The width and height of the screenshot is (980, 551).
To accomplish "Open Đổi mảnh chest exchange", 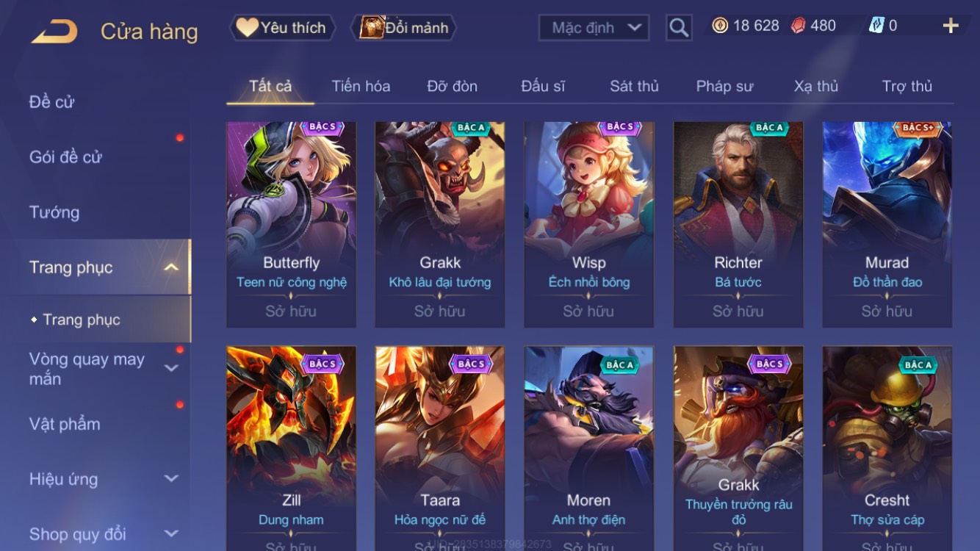I will click(405, 28).
